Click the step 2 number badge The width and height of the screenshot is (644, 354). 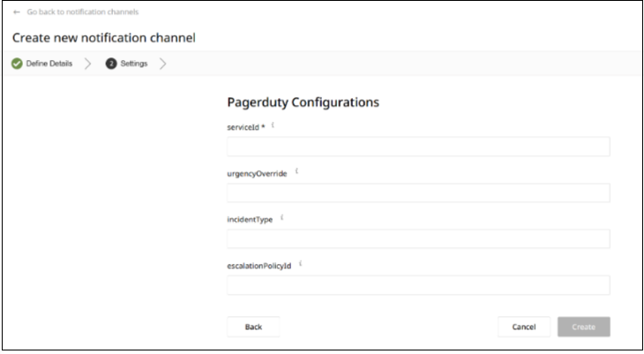point(111,64)
